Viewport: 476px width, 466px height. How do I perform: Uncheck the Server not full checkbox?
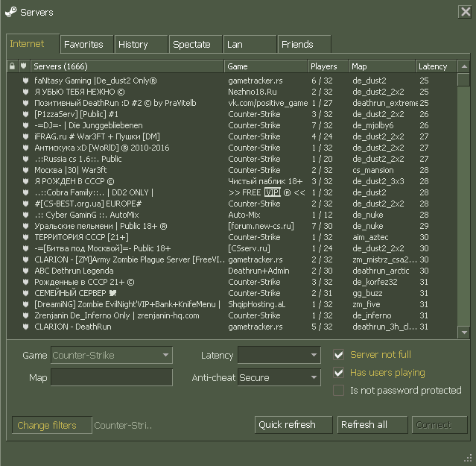coord(338,354)
